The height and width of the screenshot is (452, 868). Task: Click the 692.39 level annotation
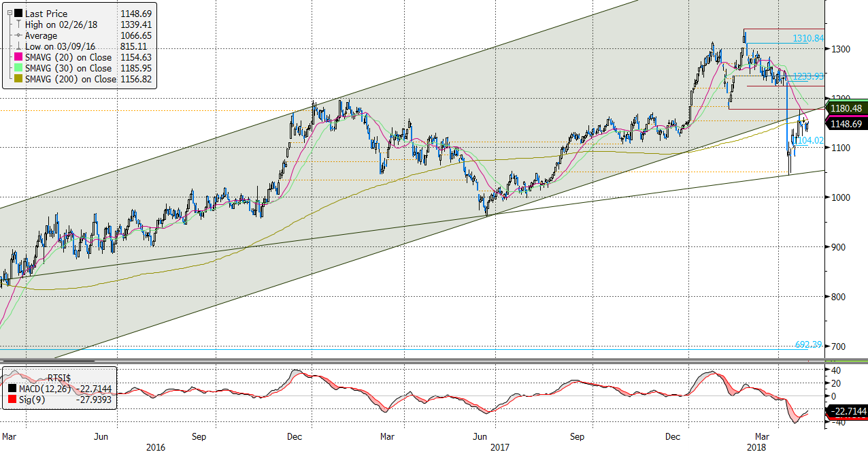coord(809,345)
